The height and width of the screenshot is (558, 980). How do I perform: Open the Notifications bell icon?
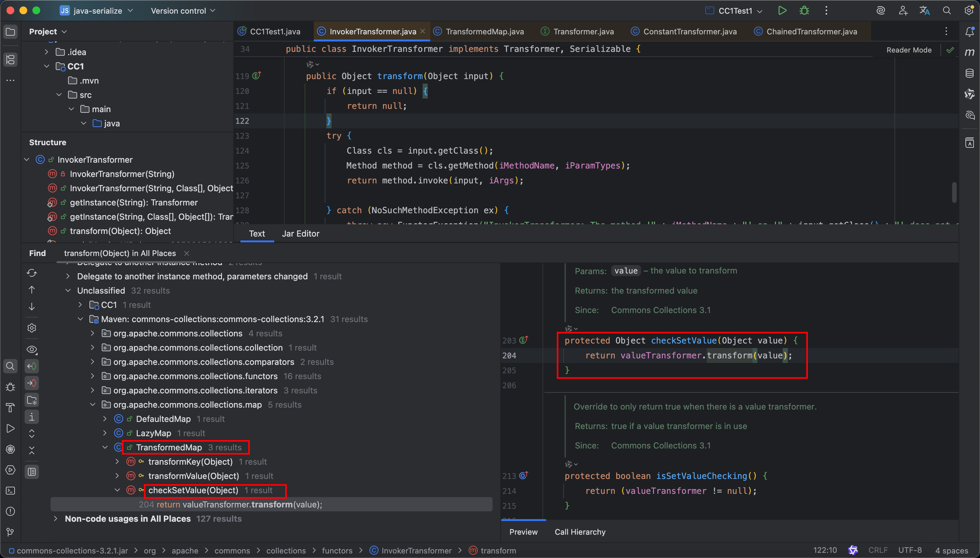tap(970, 31)
